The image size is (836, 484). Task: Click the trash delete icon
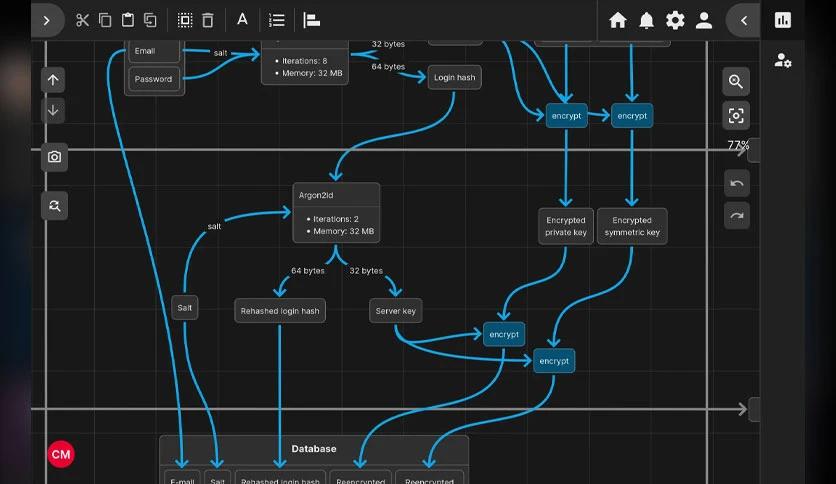coord(208,20)
